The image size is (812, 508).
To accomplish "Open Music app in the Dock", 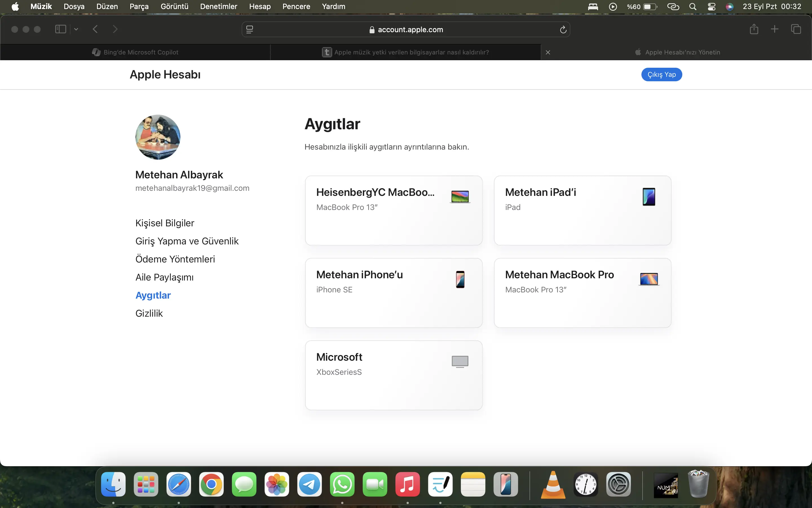I will [x=408, y=484].
